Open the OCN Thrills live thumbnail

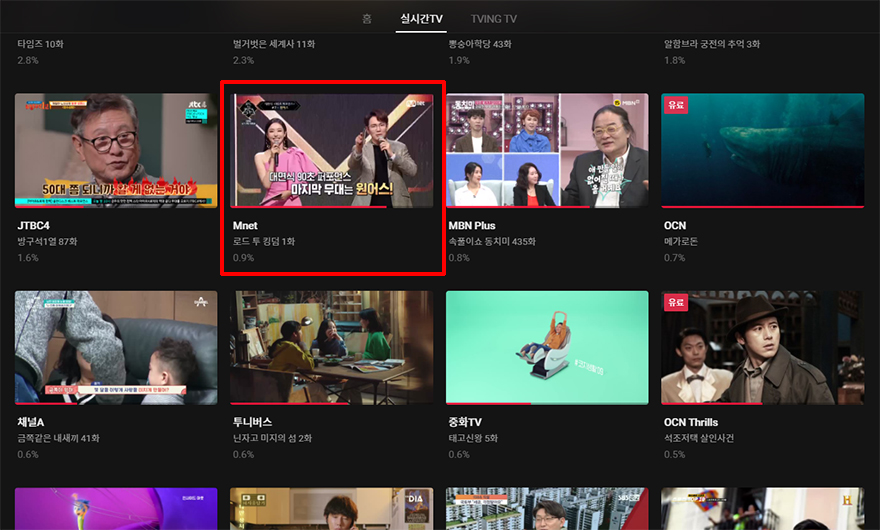(x=763, y=348)
